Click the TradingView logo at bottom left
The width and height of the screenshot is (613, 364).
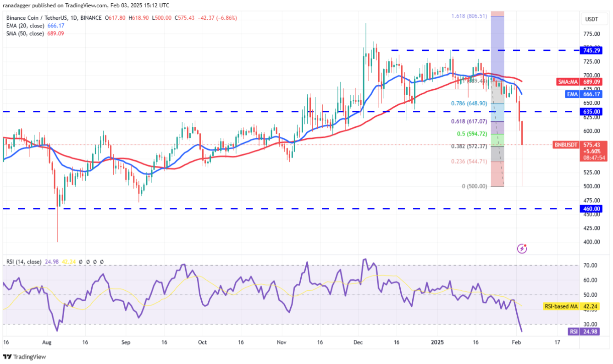(25, 356)
